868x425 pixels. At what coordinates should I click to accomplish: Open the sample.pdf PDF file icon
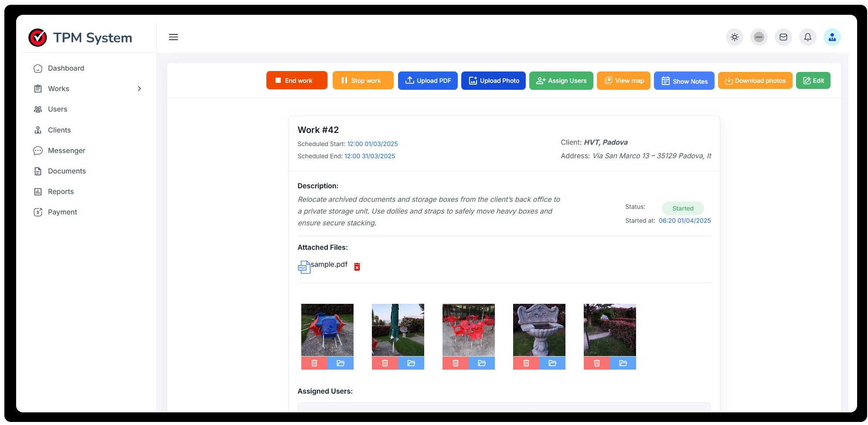tap(304, 267)
